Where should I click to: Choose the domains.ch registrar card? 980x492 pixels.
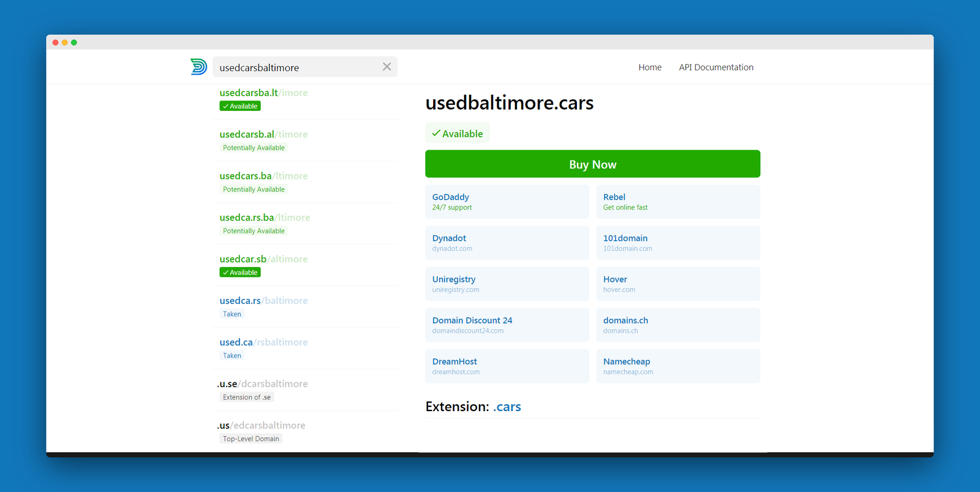click(x=678, y=325)
